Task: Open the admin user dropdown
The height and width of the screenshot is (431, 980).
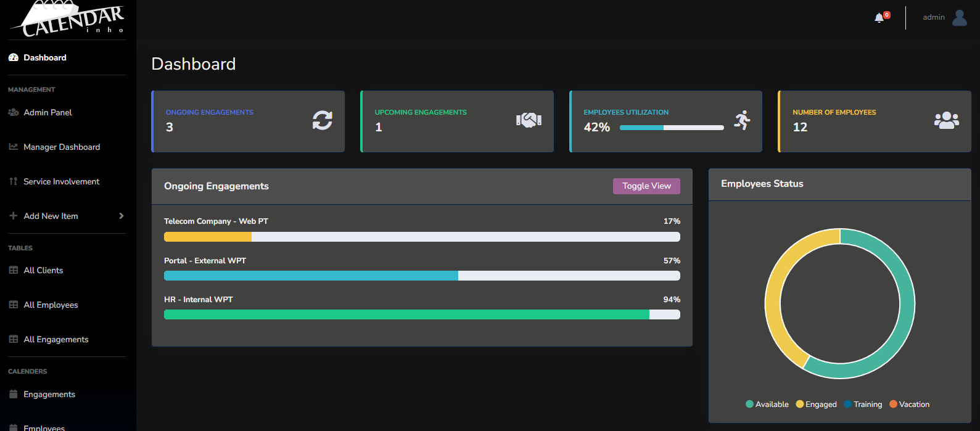Action: coord(945,17)
